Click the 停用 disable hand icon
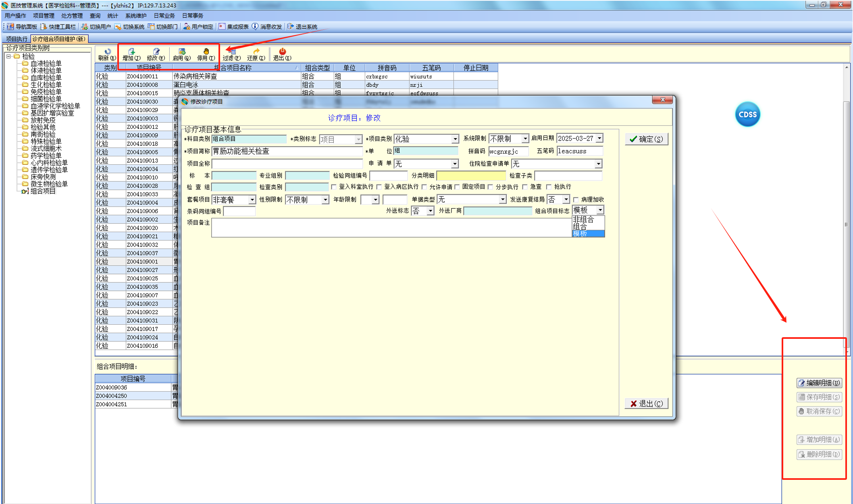 point(206,52)
